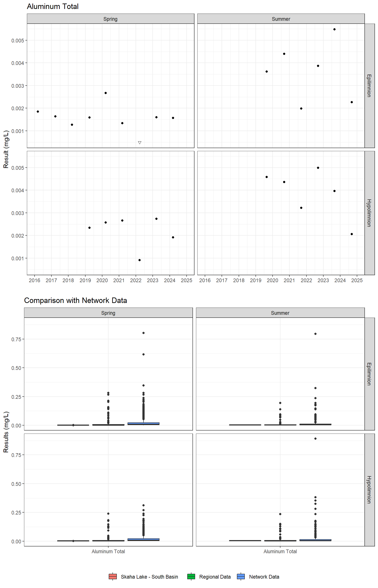The height and width of the screenshot is (588, 378).
Task: Click the highest data point in Summer Epilimnion scatter
Action: coord(334,30)
